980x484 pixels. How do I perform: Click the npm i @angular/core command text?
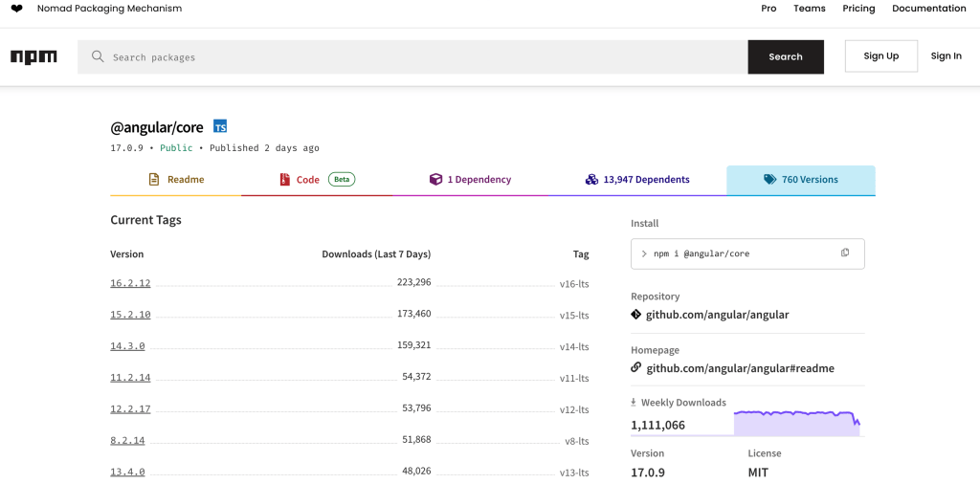pyautogui.click(x=702, y=253)
